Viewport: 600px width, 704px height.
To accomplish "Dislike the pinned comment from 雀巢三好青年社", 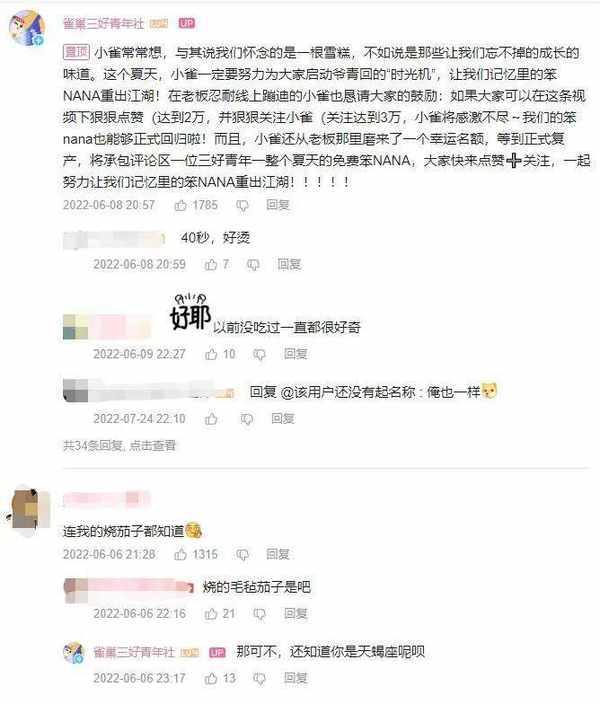I will click(243, 206).
